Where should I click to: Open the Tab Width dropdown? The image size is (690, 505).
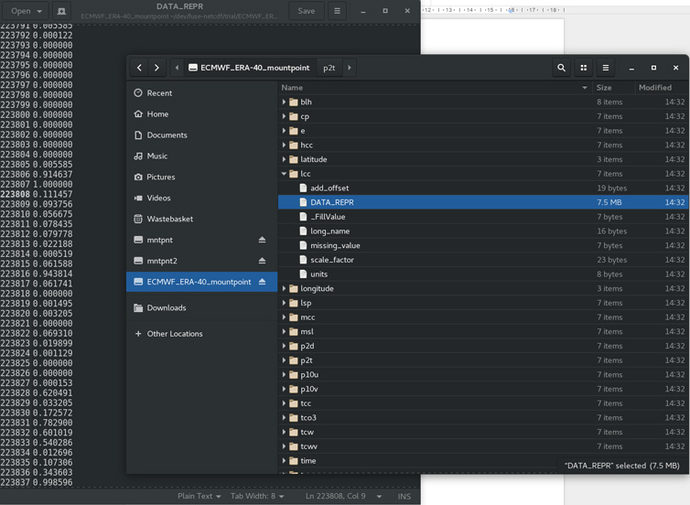[x=257, y=496]
